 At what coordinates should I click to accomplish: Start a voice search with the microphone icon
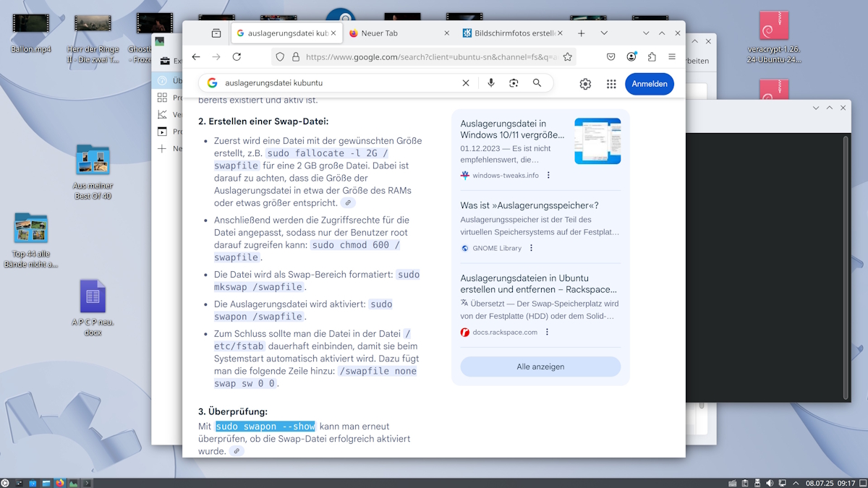pos(491,83)
